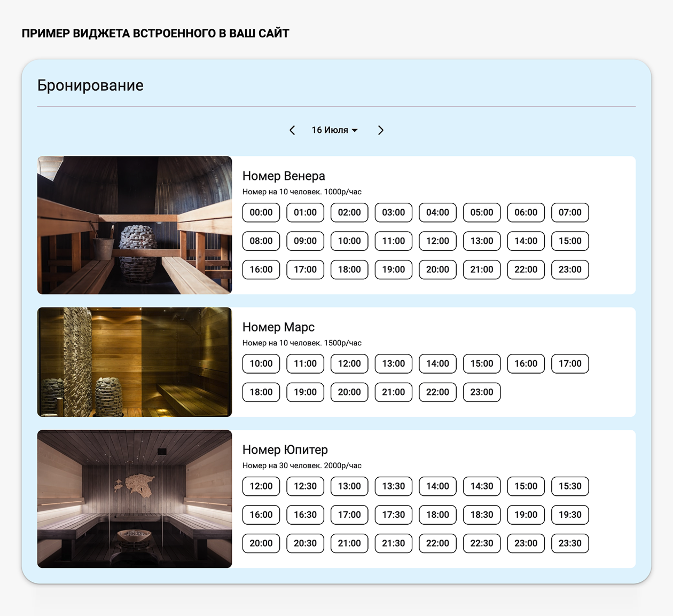Choose 11:00 slot in Номер Марс
Screen dimensions: 673x616
pos(306,364)
